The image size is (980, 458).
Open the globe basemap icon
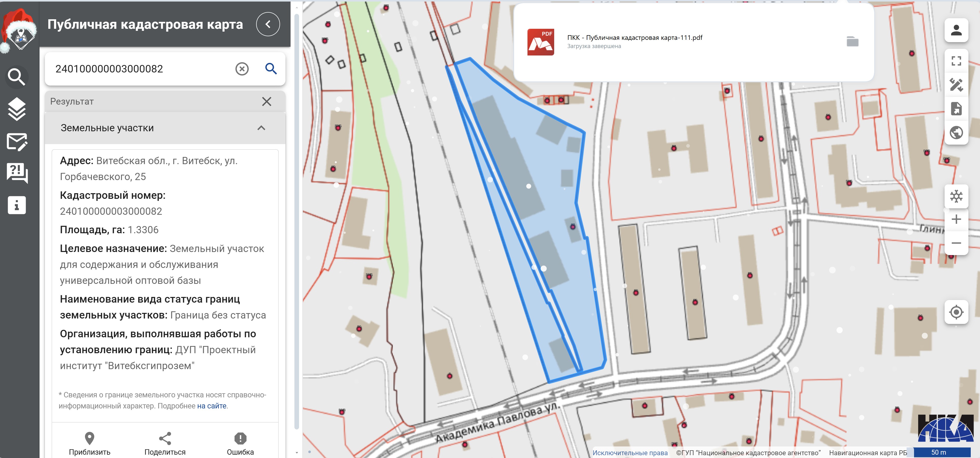coord(956,133)
